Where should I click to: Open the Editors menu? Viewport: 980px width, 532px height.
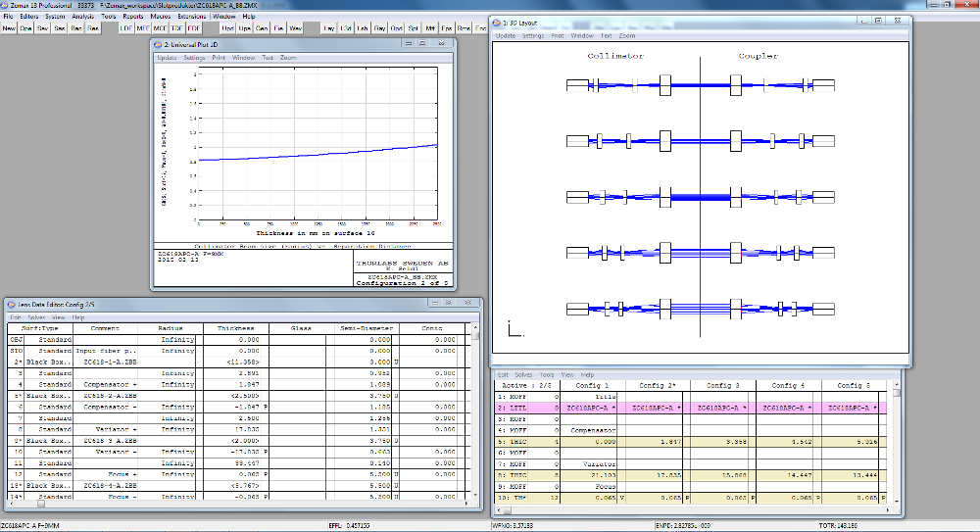click(28, 17)
